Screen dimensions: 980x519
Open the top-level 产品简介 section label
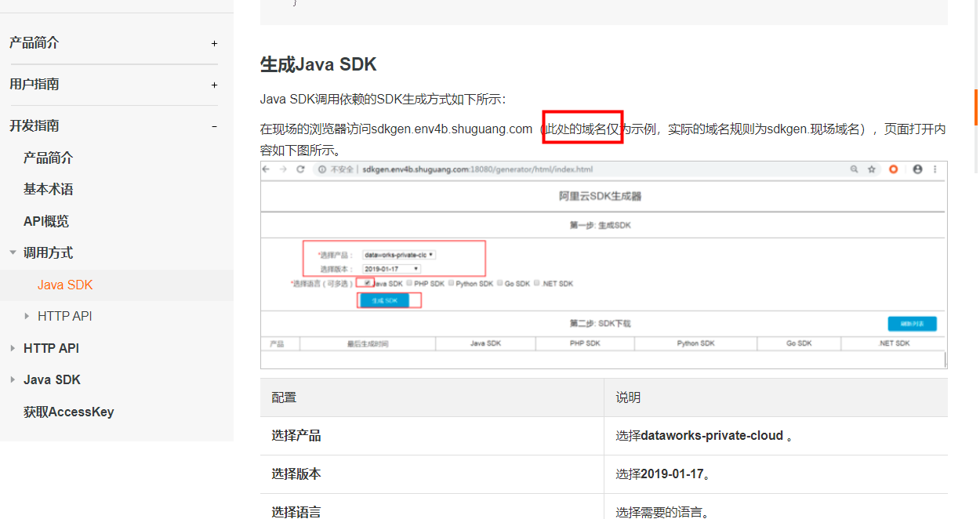34,43
